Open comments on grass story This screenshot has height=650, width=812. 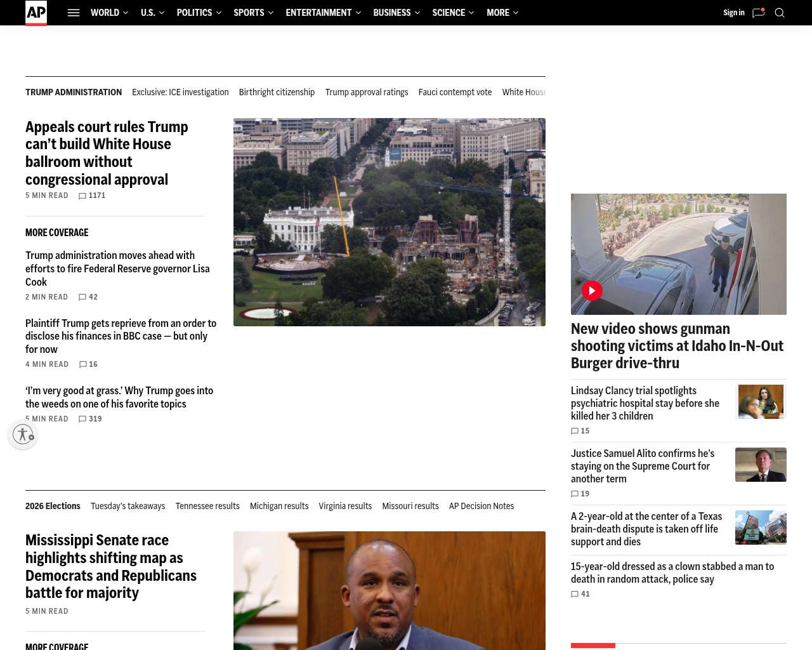click(x=90, y=419)
